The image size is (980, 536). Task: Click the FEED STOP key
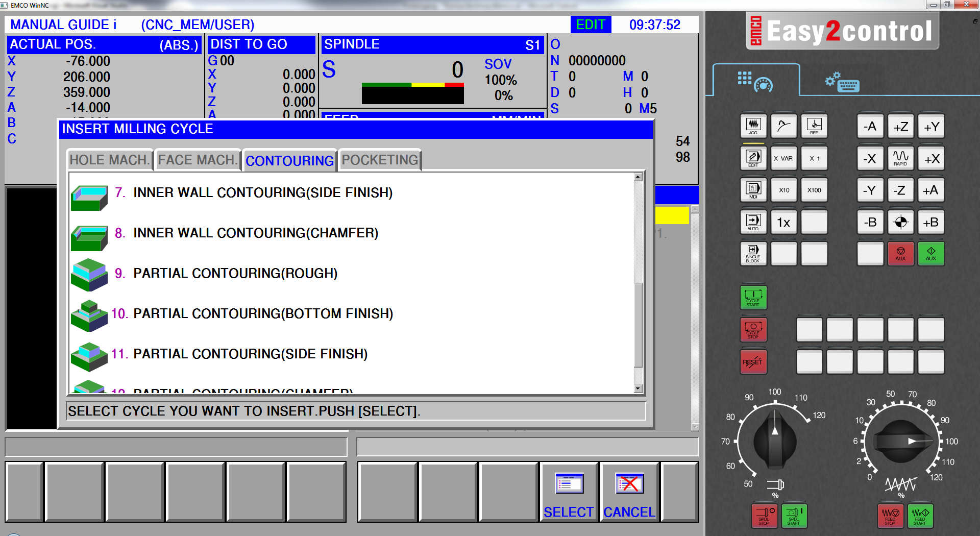pyautogui.click(x=890, y=516)
